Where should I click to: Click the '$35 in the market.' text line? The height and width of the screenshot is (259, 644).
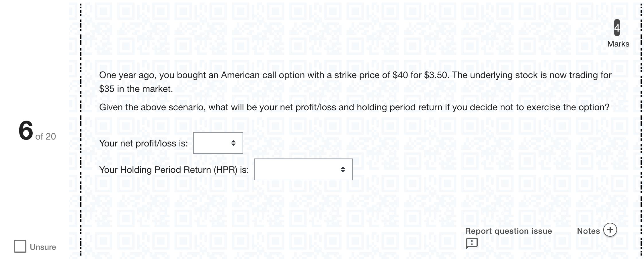[x=136, y=89]
